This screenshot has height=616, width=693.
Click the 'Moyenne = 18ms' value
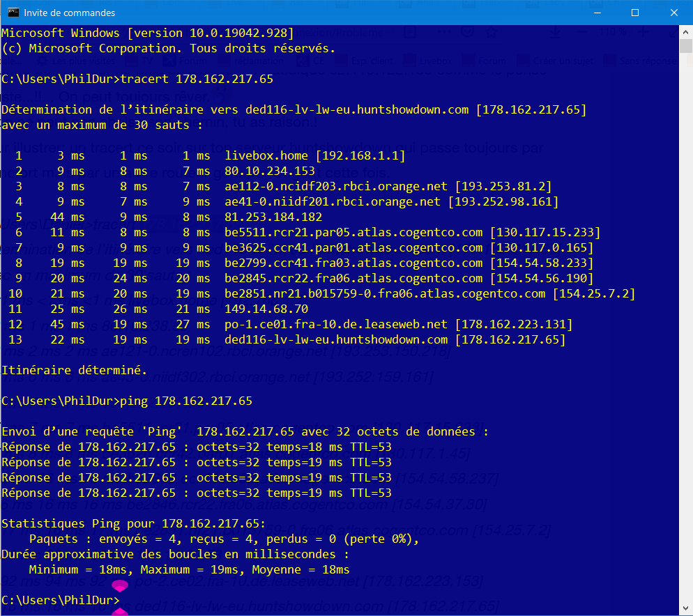coord(300,569)
